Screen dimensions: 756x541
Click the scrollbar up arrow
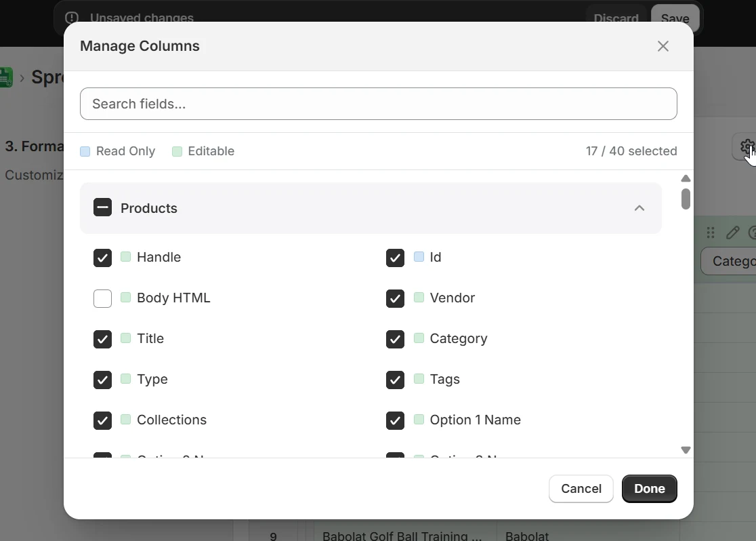686,178
